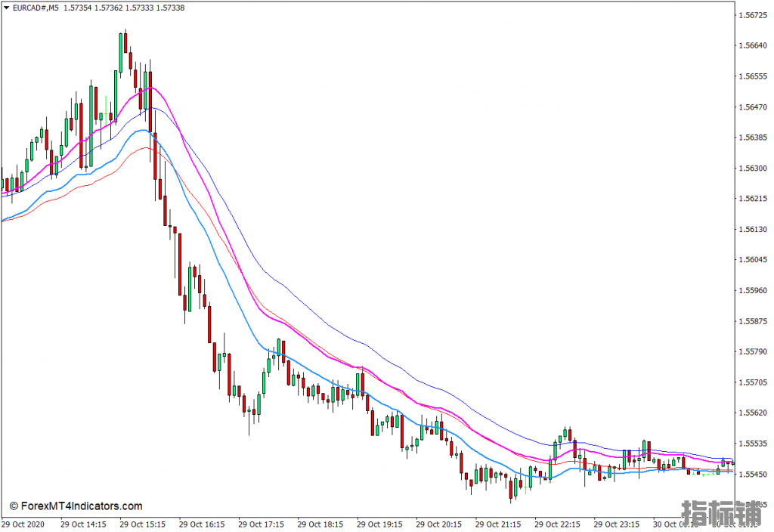The width and height of the screenshot is (774, 532).
Task: Click the 29 Oct 19:15 time label
Action: 379,524
